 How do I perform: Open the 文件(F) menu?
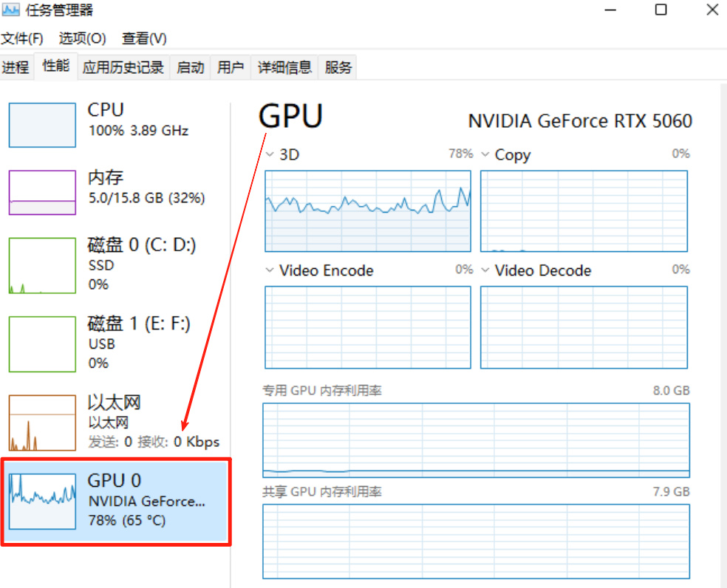(22, 38)
